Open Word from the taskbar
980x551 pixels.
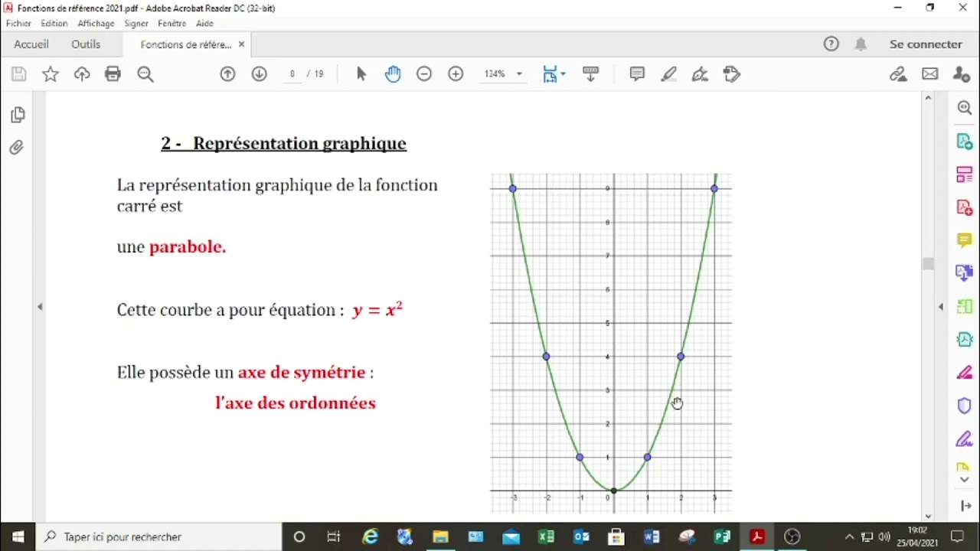652,537
